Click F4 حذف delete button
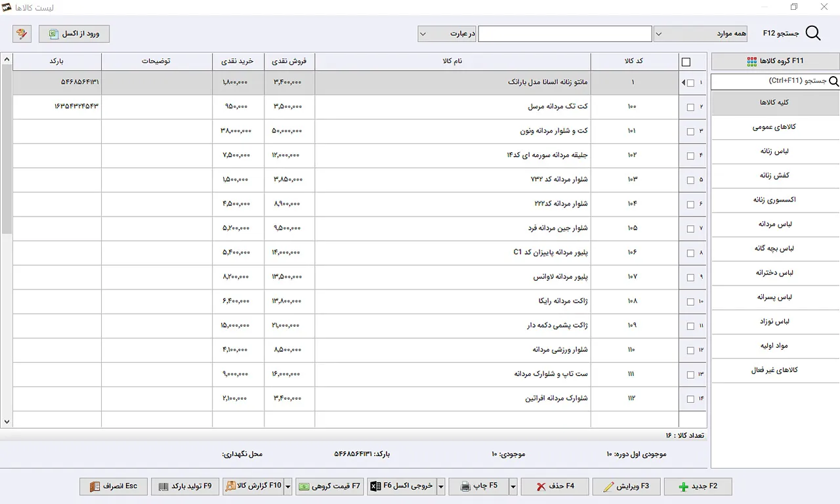Viewport: 840px width, 504px height. click(555, 486)
